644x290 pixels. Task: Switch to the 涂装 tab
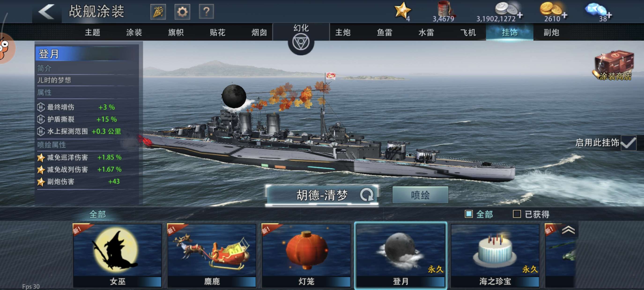(x=134, y=32)
